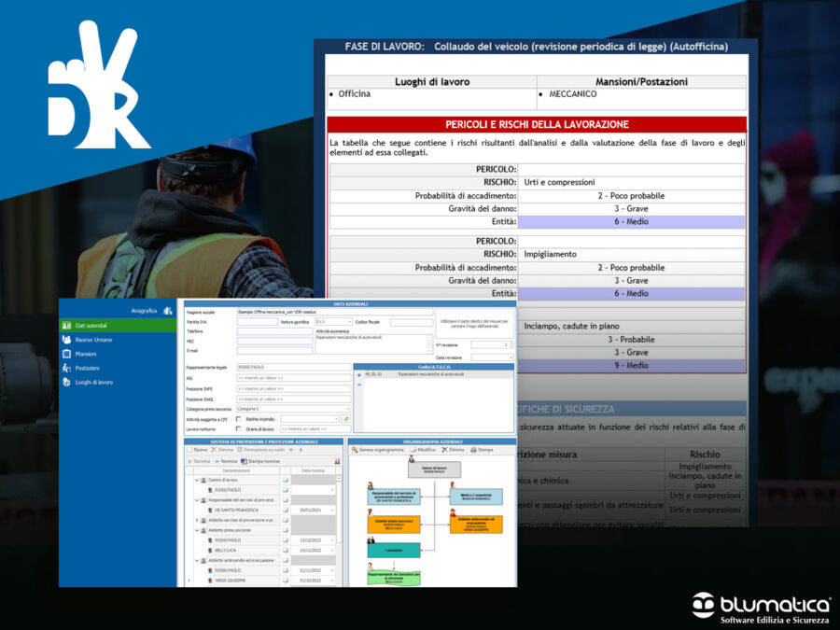Open date dropdown for DE SANTIS FRANCESCA
840x630 pixels.
(x=332, y=510)
